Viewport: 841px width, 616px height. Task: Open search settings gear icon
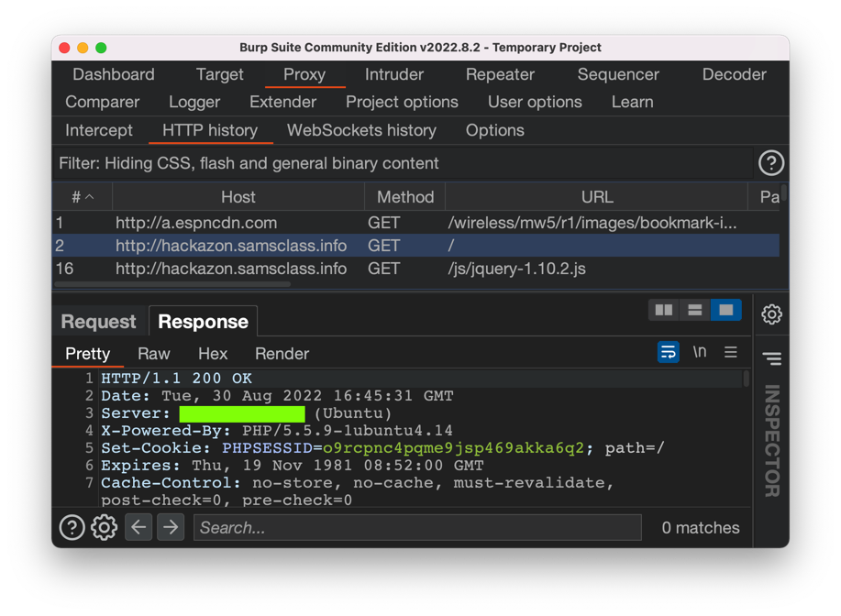point(104,527)
